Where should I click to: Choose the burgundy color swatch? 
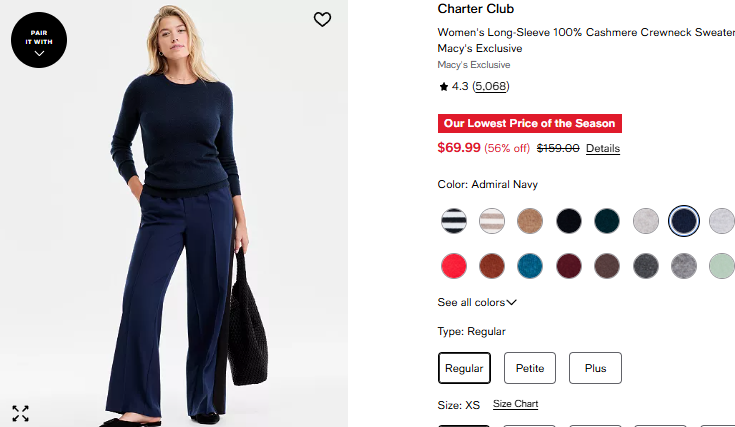[x=569, y=266]
